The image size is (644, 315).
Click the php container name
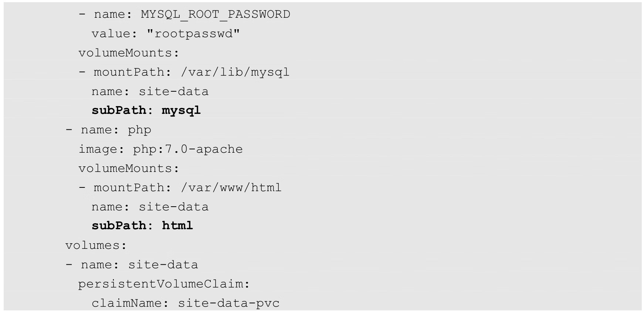pyautogui.click(x=139, y=130)
